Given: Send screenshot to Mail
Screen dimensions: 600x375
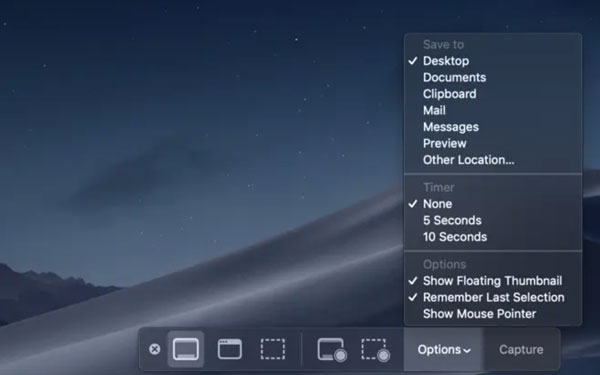Looking at the screenshot, I should pyautogui.click(x=493, y=110).
